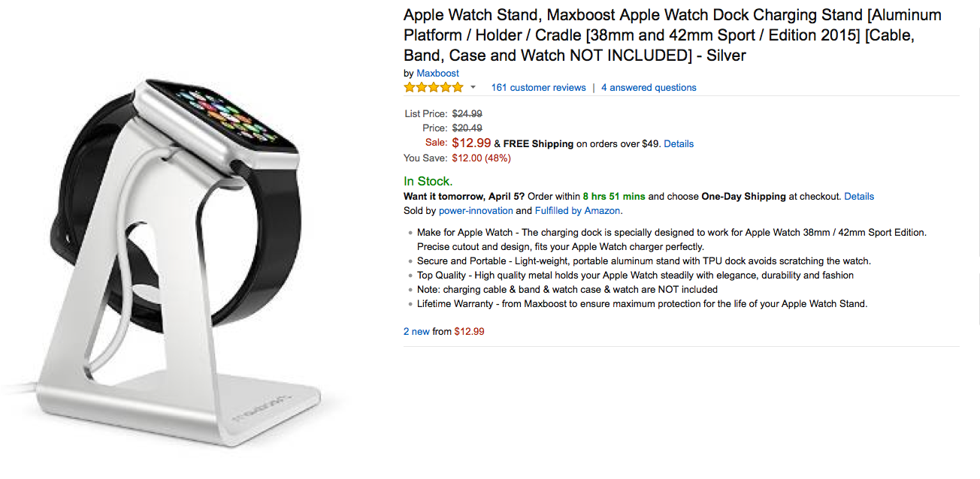The width and height of the screenshot is (980, 479).
Task: Click the 8 hrs 51 mins countdown text
Action: [613, 196]
